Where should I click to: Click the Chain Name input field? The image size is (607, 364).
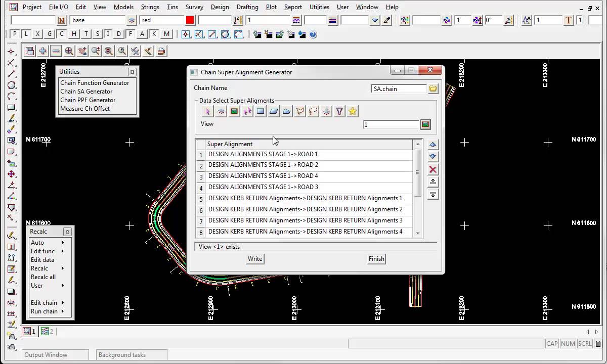pos(399,88)
